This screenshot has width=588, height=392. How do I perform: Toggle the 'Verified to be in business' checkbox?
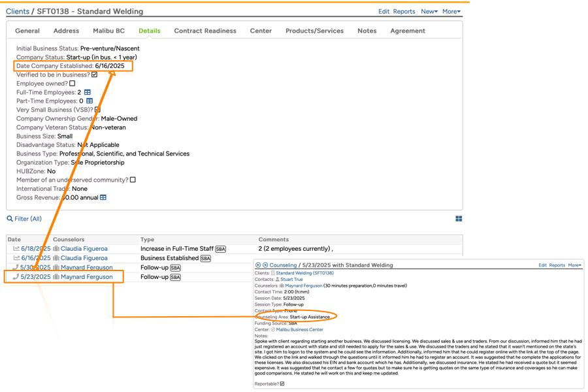point(95,75)
